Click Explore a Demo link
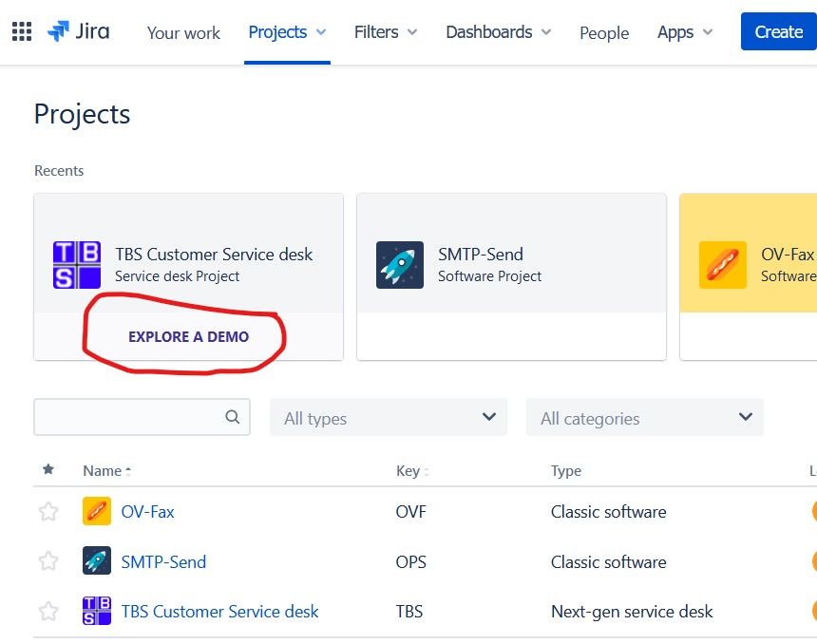 [x=189, y=336]
